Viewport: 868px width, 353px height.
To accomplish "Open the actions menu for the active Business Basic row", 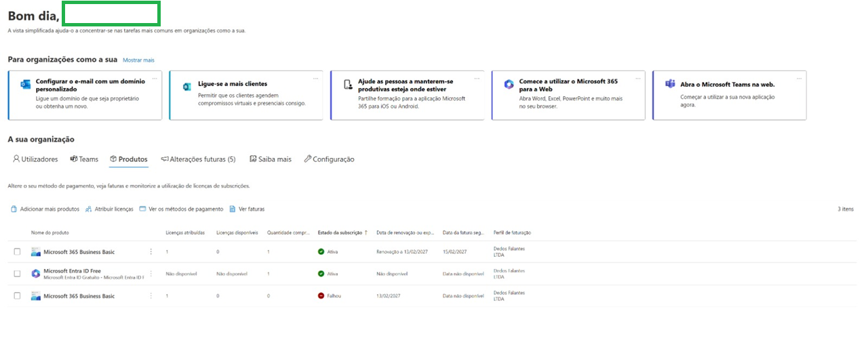I will [151, 252].
